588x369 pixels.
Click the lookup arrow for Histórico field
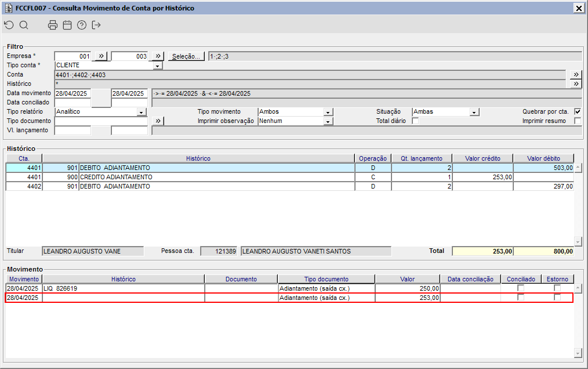point(576,84)
